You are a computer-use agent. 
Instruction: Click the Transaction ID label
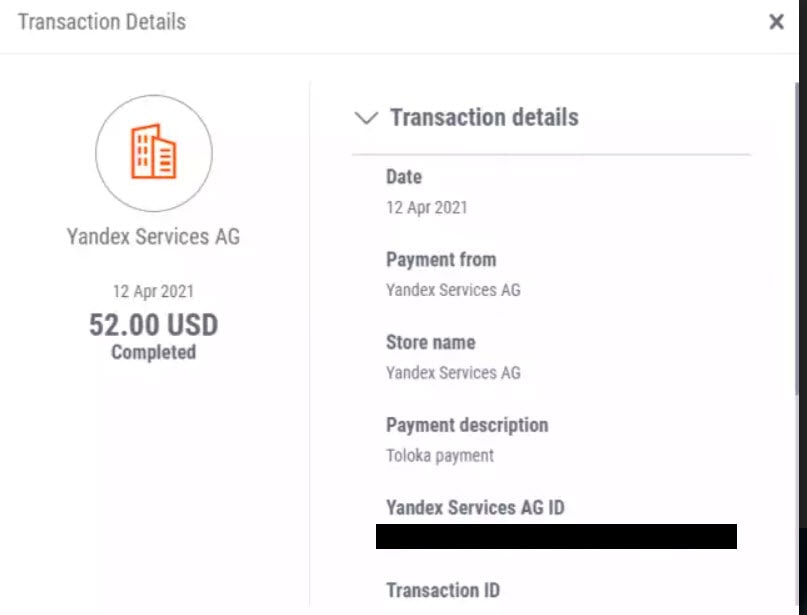(x=443, y=590)
